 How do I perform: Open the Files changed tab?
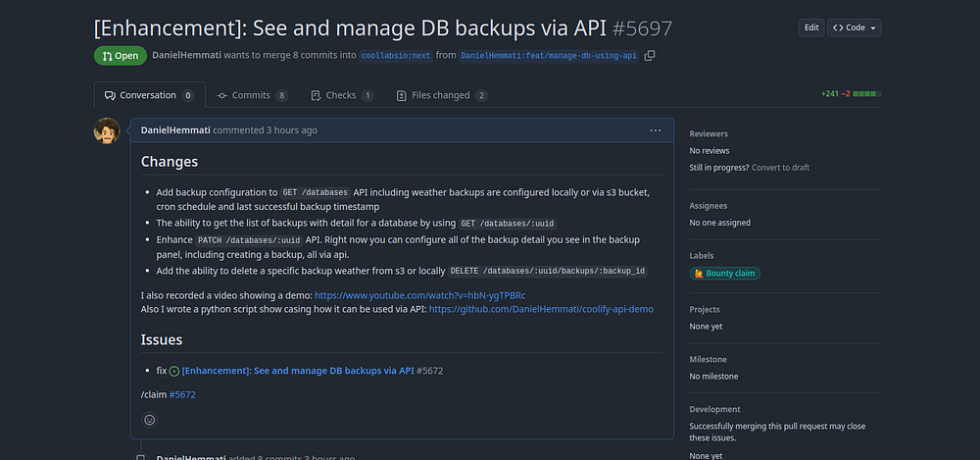tap(441, 95)
